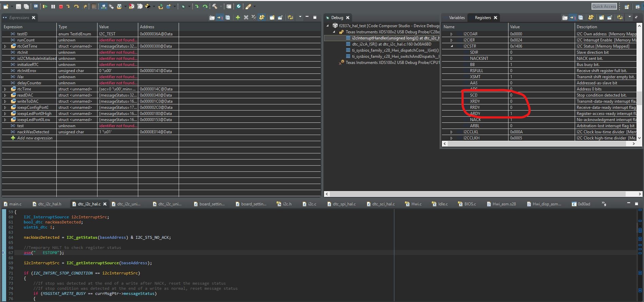The image size is (644, 302).
Task: Collapse the I2CSTR register group
Action: click(x=451, y=46)
